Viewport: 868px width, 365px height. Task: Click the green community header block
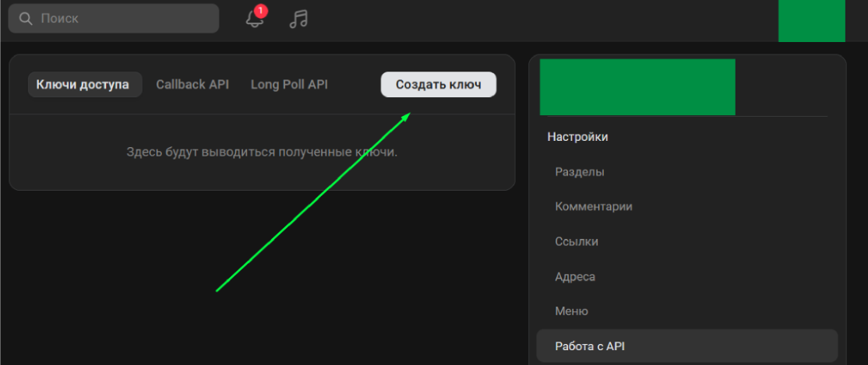(637, 86)
